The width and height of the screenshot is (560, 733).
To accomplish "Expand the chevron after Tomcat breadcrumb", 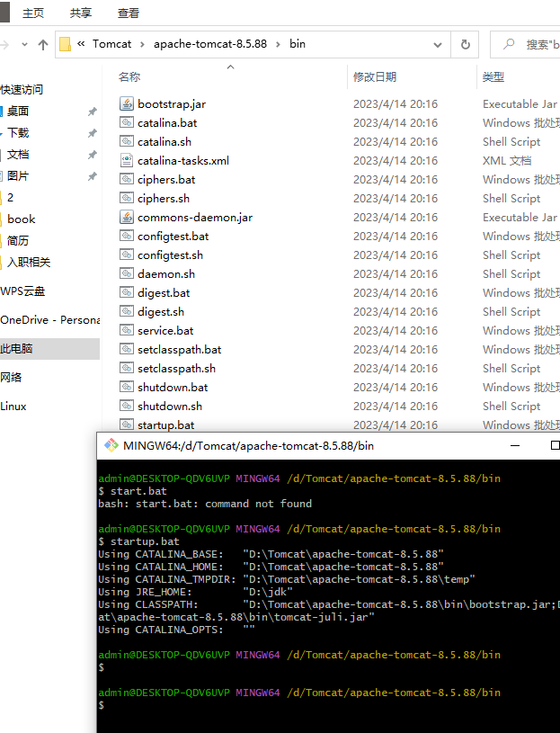I will point(142,44).
